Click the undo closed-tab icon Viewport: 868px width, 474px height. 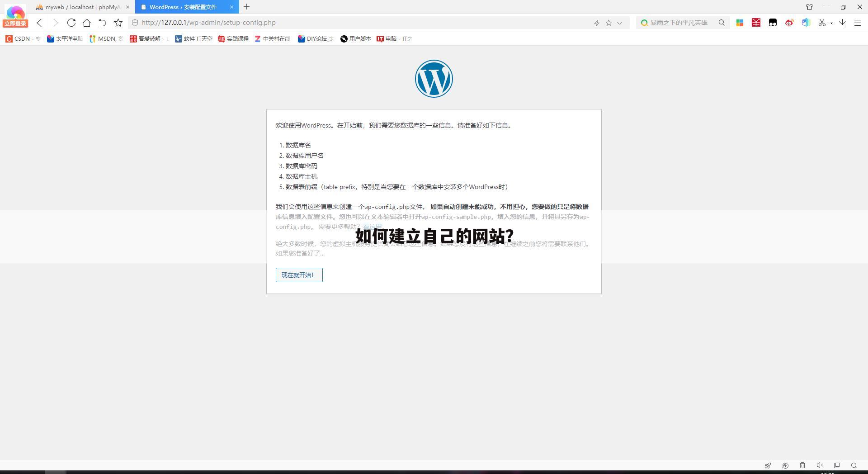click(102, 23)
